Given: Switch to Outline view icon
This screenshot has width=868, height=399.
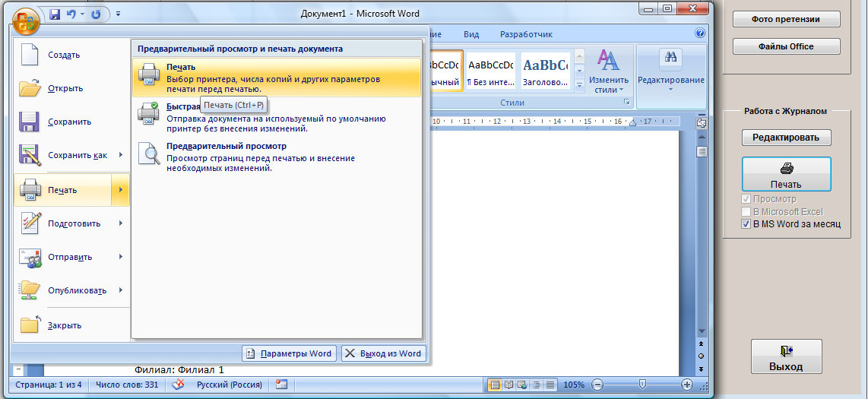Looking at the screenshot, I should tap(536, 385).
